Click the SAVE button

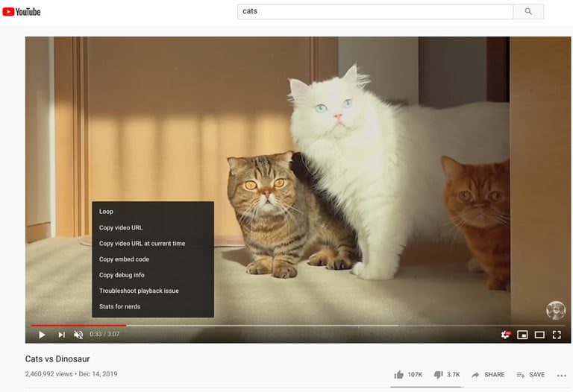point(530,374)
